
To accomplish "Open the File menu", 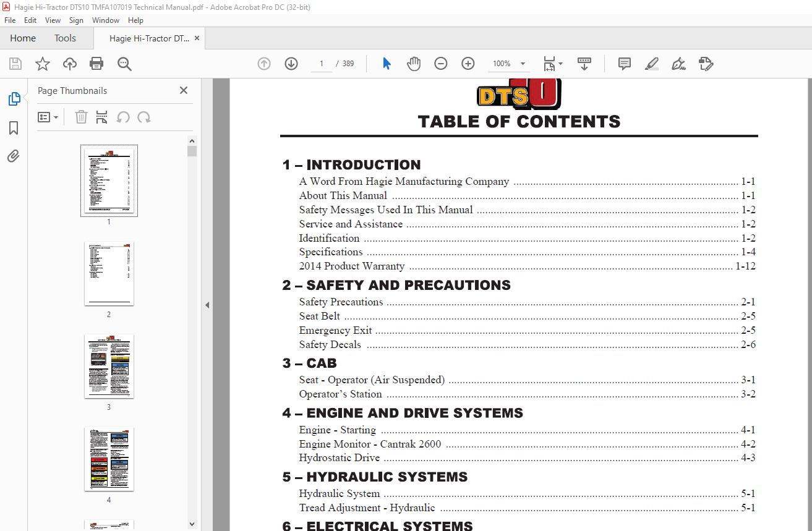I will pos(10,20).
